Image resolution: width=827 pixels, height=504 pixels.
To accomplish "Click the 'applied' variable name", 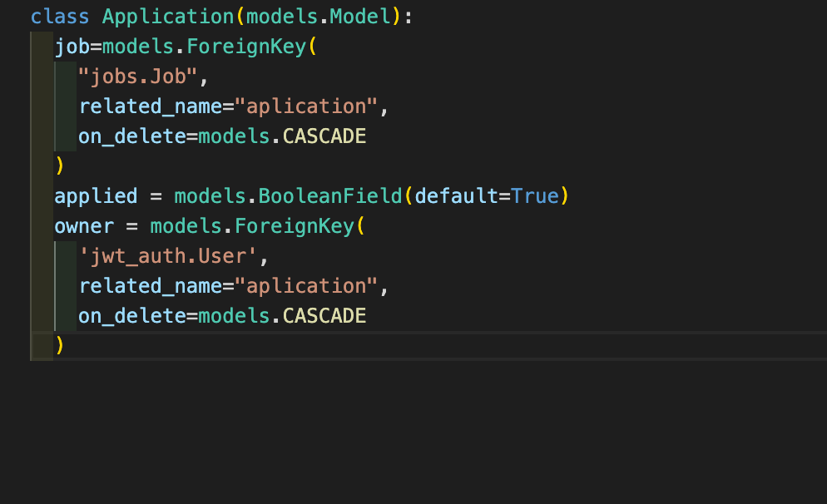I will pos(96,197).
